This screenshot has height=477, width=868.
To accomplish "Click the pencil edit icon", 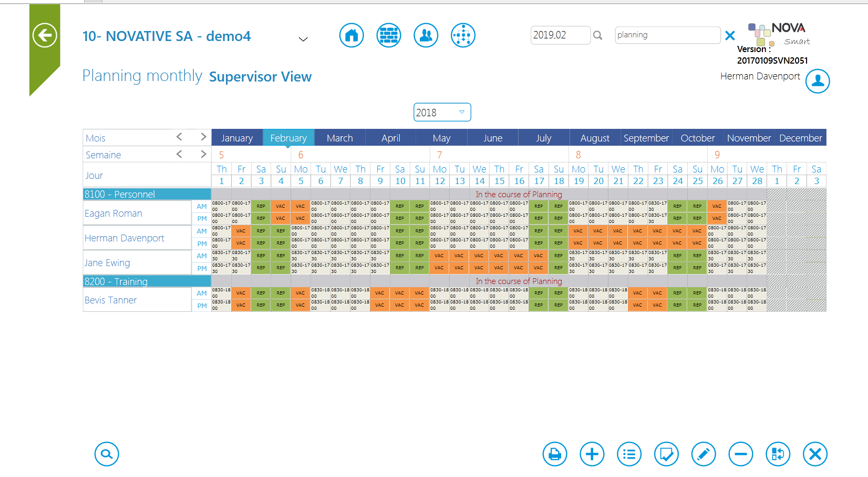I will click(704, 454).
